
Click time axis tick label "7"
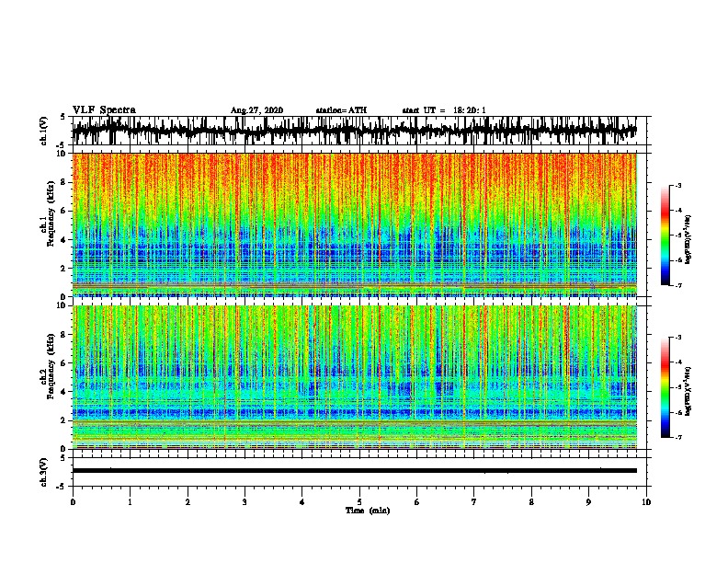coord(474,502)
